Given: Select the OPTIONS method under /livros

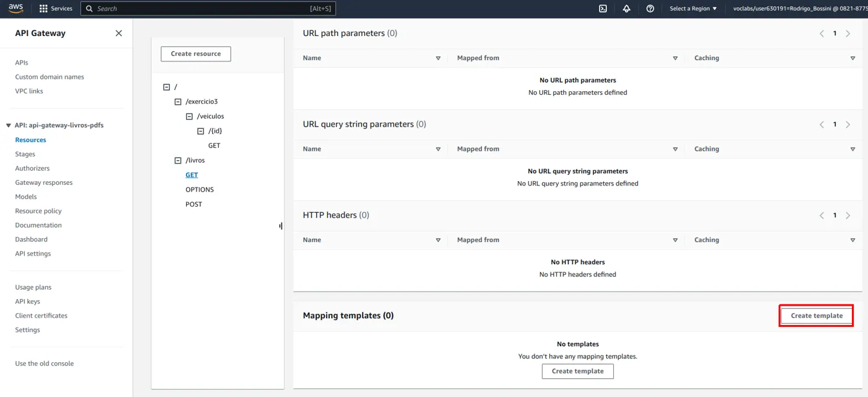Looking at the screenshot, I should point(200,190).
